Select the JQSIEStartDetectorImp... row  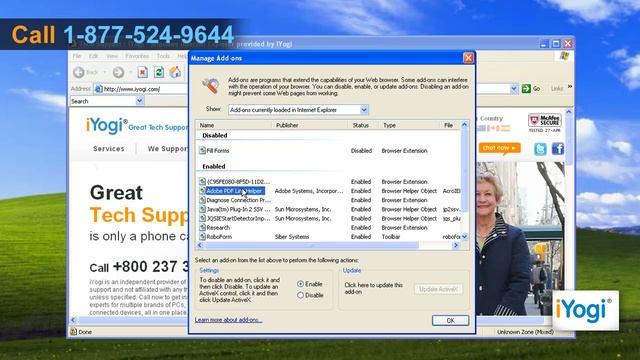click(x=329, y=218)
